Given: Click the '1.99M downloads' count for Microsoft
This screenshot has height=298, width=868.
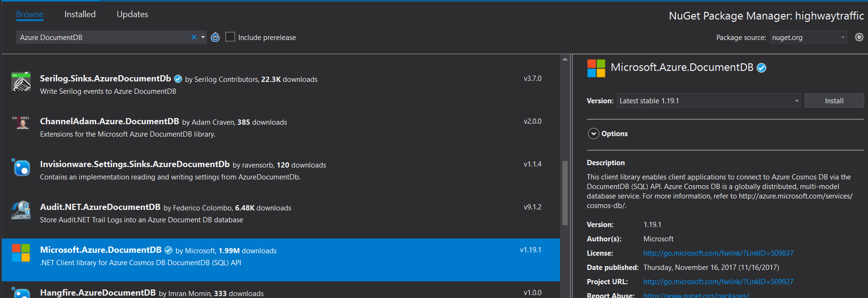Looking at the screenshot, I should pos(248,251).
